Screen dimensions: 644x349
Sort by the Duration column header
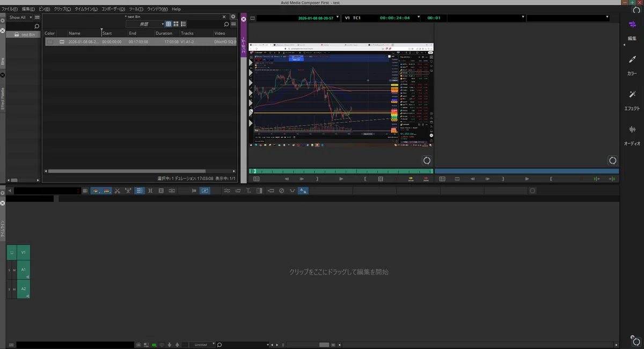pos(164,33)
